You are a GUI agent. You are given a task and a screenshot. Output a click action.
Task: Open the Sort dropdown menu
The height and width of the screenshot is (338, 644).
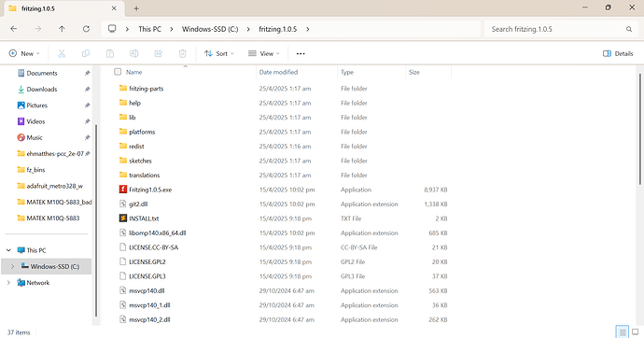(219, 53)
